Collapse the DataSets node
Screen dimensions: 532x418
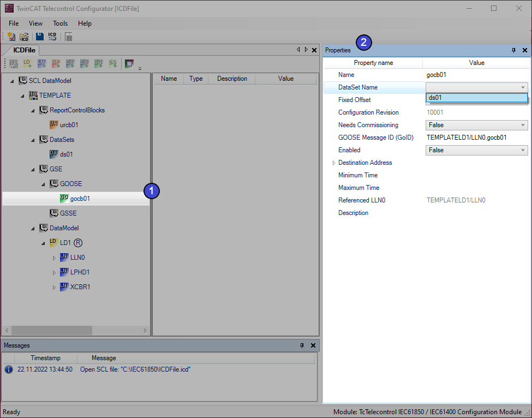click(33, 140)
